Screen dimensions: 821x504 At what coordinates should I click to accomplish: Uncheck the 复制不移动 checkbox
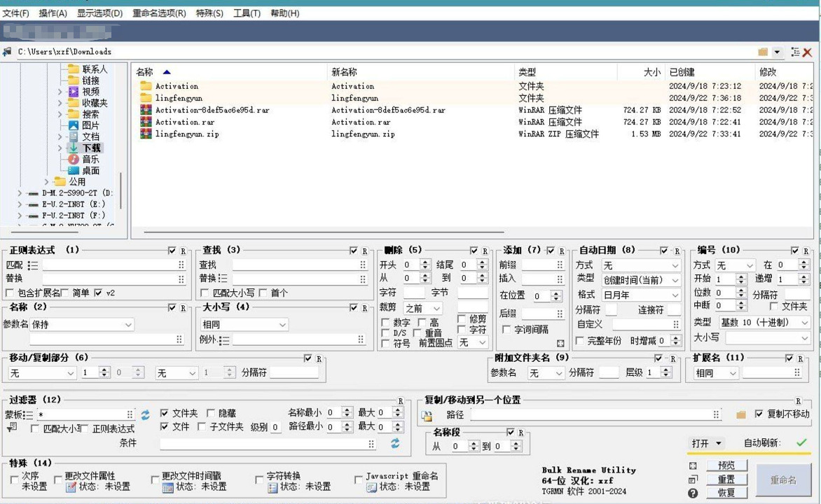coord(759,414)
